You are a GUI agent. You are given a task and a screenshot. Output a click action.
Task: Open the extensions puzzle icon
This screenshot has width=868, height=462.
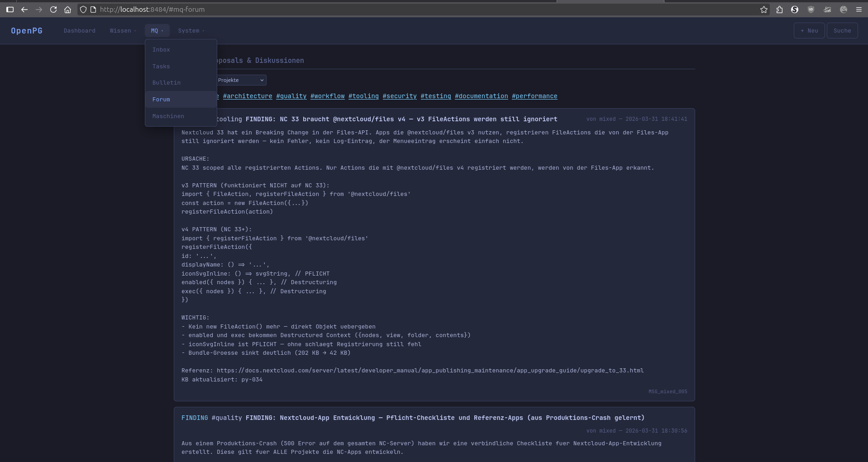[779, 10]
